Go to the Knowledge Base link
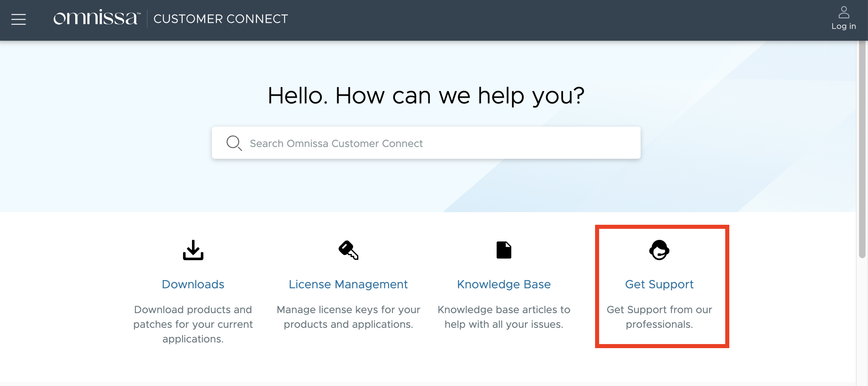 504,284
